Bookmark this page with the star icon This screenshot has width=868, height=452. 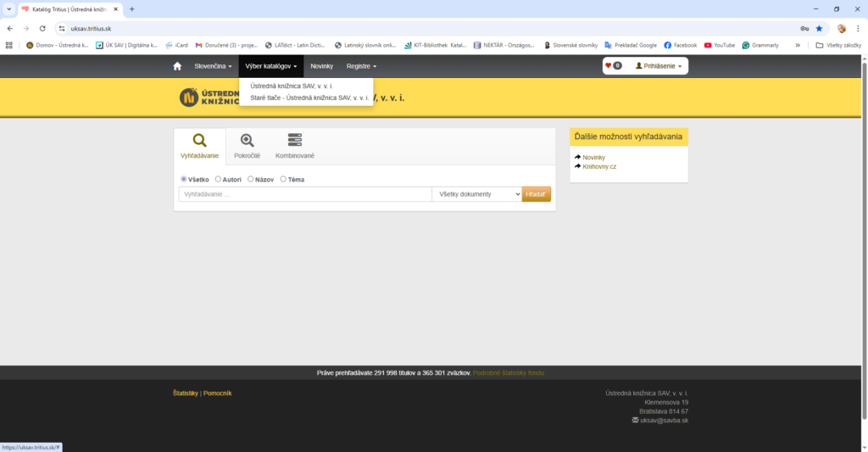[819, 28]
